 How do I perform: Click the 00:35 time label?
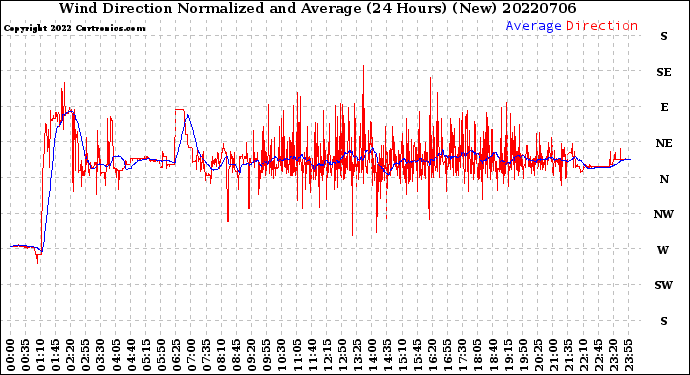coord(26,355)
